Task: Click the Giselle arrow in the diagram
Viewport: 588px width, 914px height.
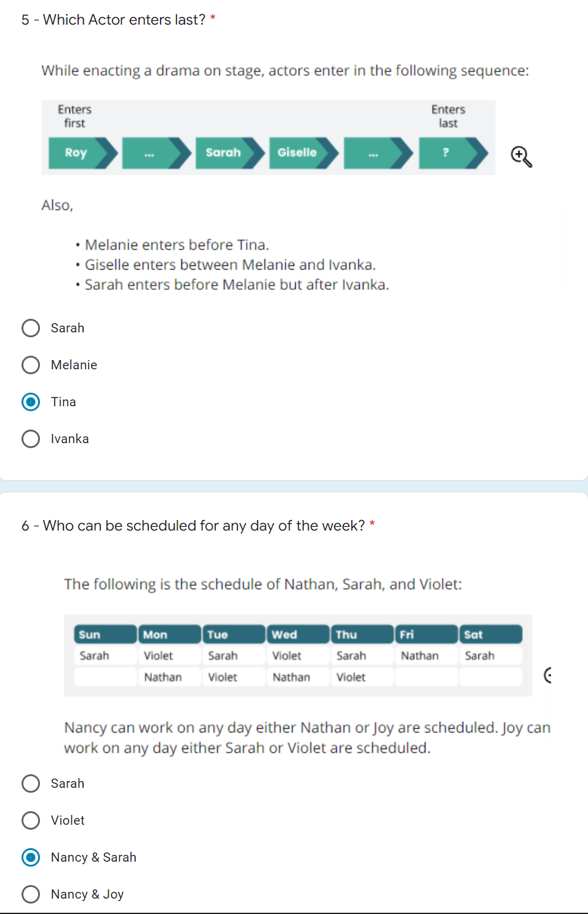Action: coord(304,153)
